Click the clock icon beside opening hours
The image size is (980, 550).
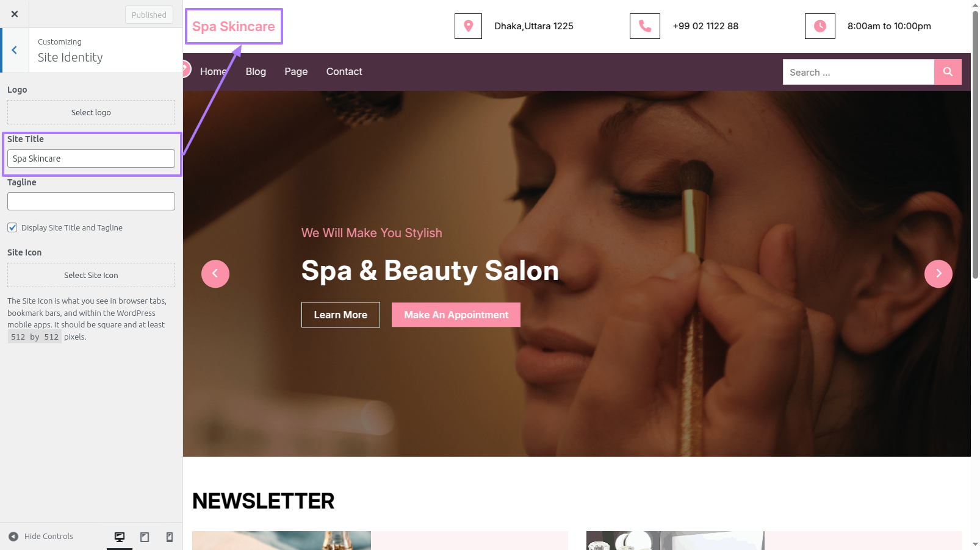[x=820, y=26]
